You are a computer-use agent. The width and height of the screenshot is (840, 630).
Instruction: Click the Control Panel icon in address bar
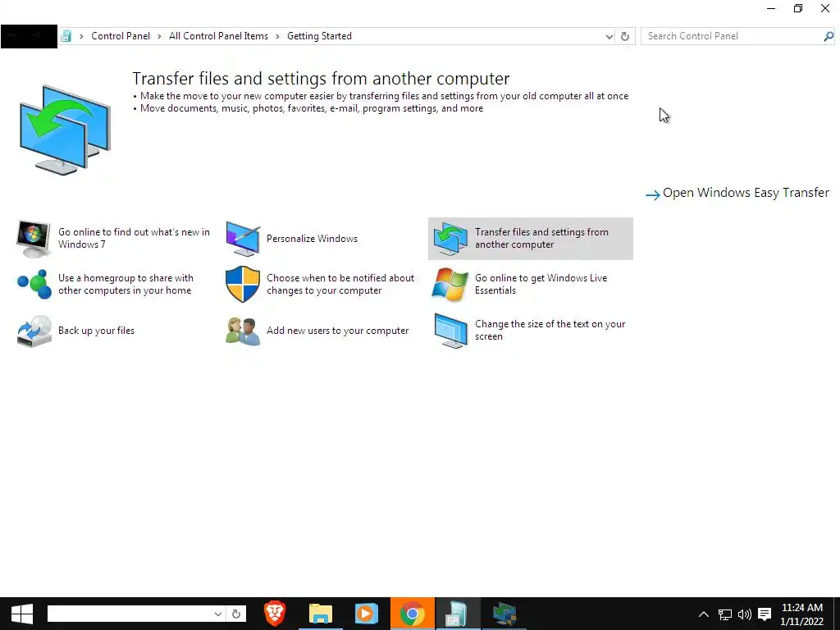[66, 36]
